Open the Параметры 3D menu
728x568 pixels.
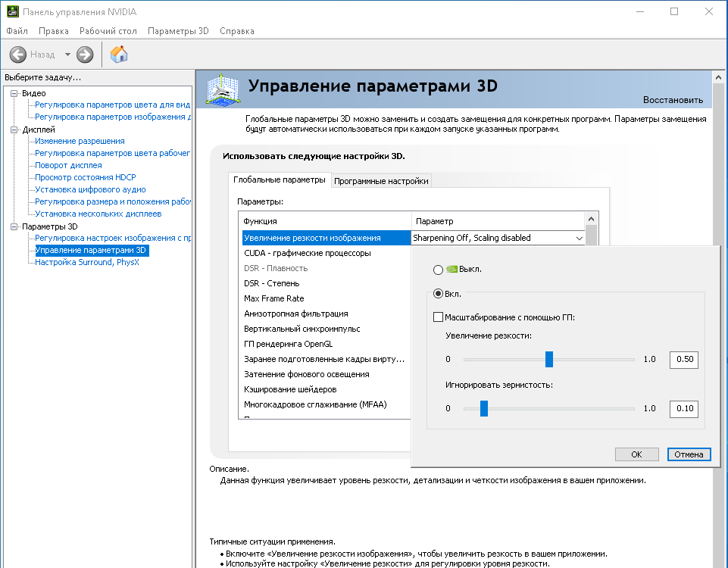click(178, 31)
